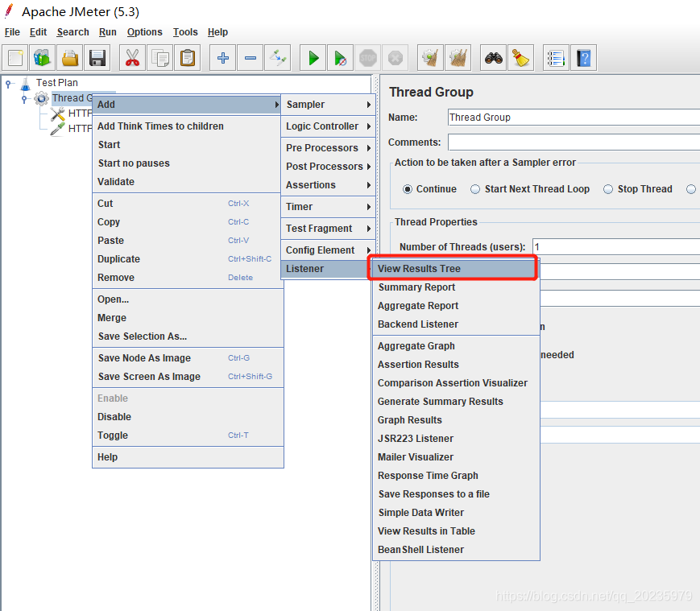Choose Backend Listener entry
The height and width of the screenshot is (611, 700).
[x=456, y=324]
